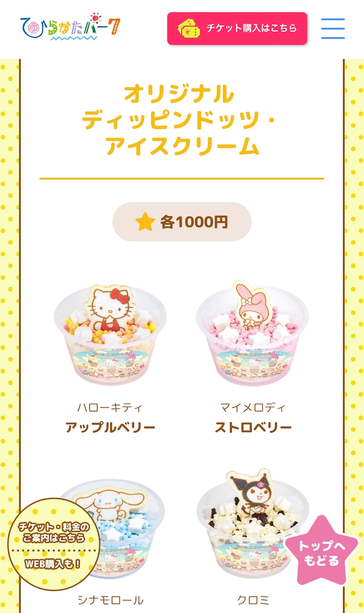The width and height of the screenshot is (364, 613).
Task: Click the yellow star beside 各1000円
Action: coord(145,222)
